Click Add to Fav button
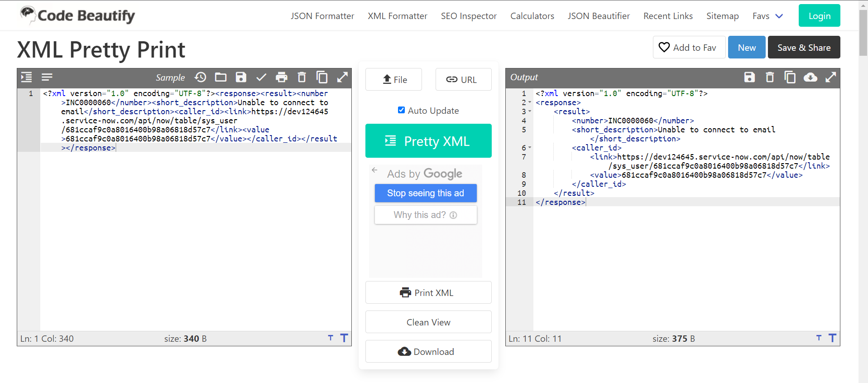868x383 pixels. tap(689, 47)
